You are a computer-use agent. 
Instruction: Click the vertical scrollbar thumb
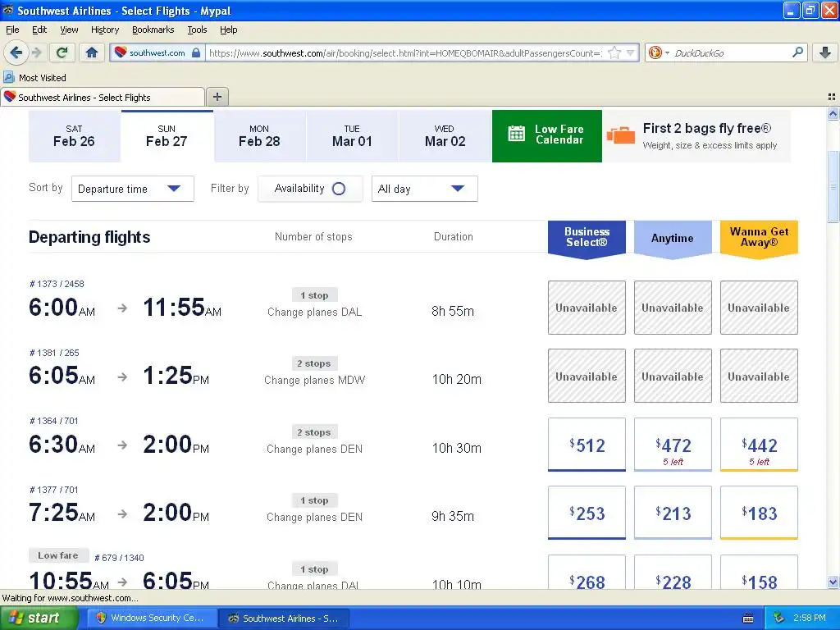click(x=833, y=185)
